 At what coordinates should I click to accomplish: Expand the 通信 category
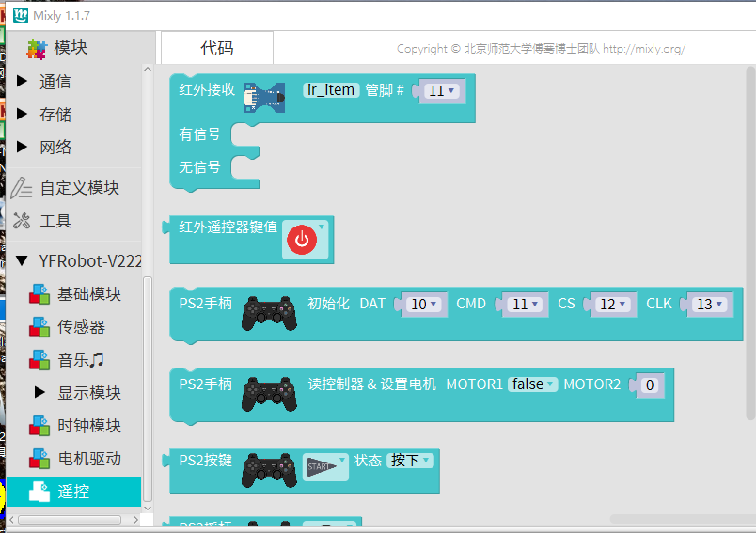[x=23, y=82]
